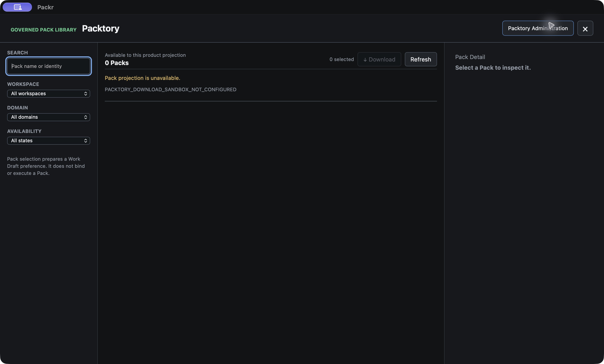Click the WORKSPACE filter label
This screenshot has width=604, height=364.
pos(23,84)
